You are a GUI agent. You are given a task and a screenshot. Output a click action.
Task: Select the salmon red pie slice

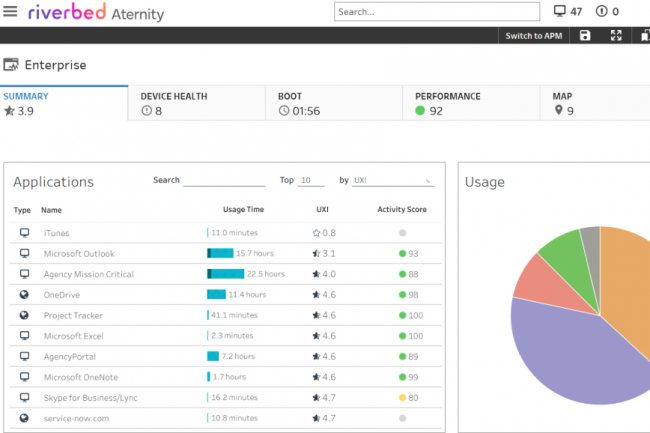(x=545, y=286)
